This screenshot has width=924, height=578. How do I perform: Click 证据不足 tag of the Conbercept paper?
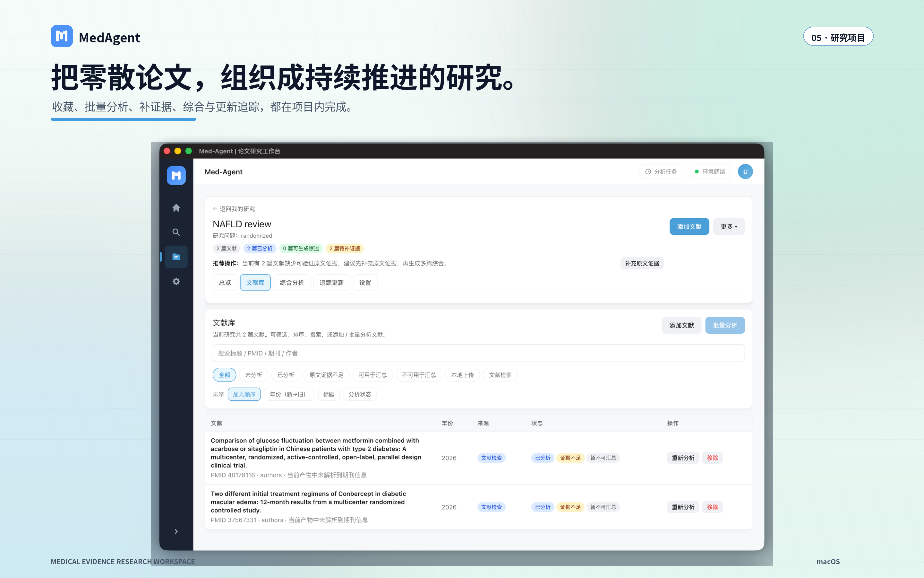(x=570, y=507)
